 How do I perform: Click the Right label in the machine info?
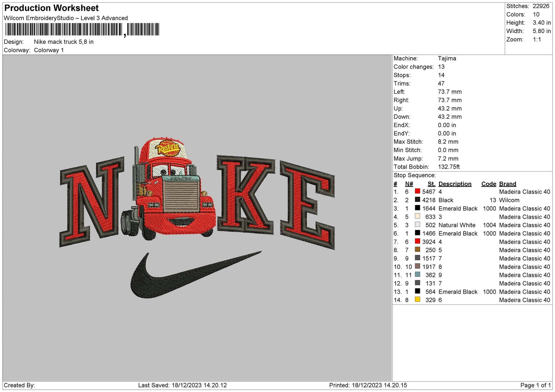(401, 100)
